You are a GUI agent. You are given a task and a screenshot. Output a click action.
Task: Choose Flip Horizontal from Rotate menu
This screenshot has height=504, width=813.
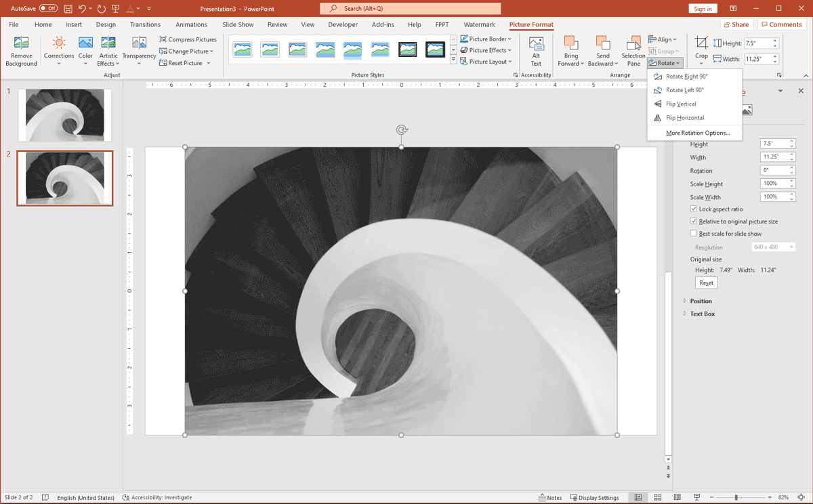click(x=684, y=118)
